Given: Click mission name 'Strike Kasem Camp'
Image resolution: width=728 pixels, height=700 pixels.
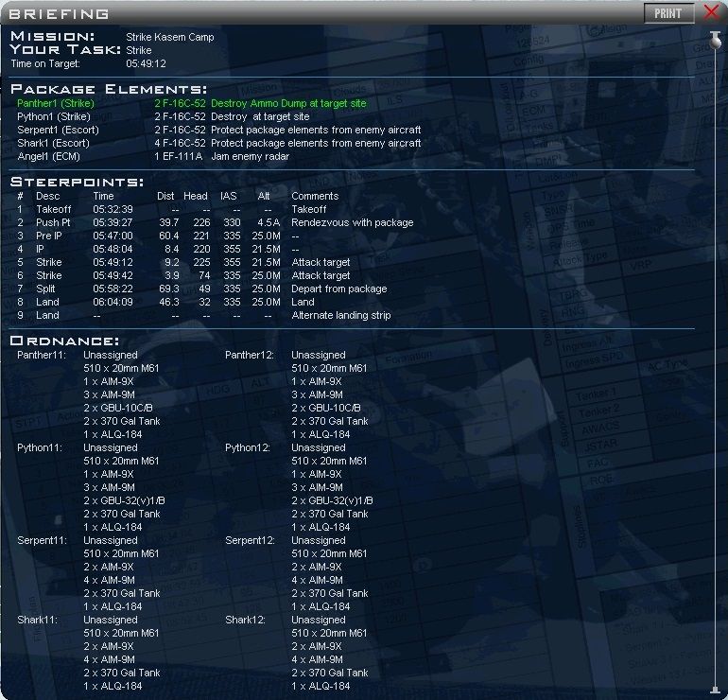Looking at the screenshot, I should pyautogui.click(x=170, y=37).
